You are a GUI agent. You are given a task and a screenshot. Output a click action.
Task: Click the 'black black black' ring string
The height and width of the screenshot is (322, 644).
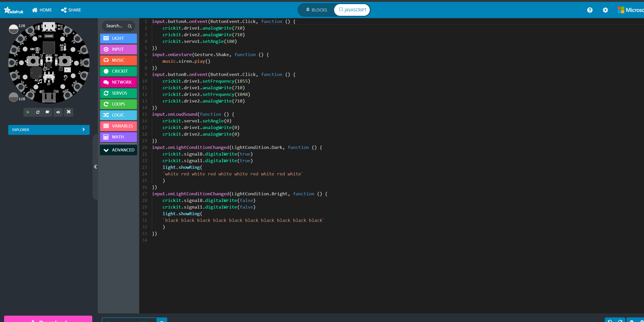point(243,220)
